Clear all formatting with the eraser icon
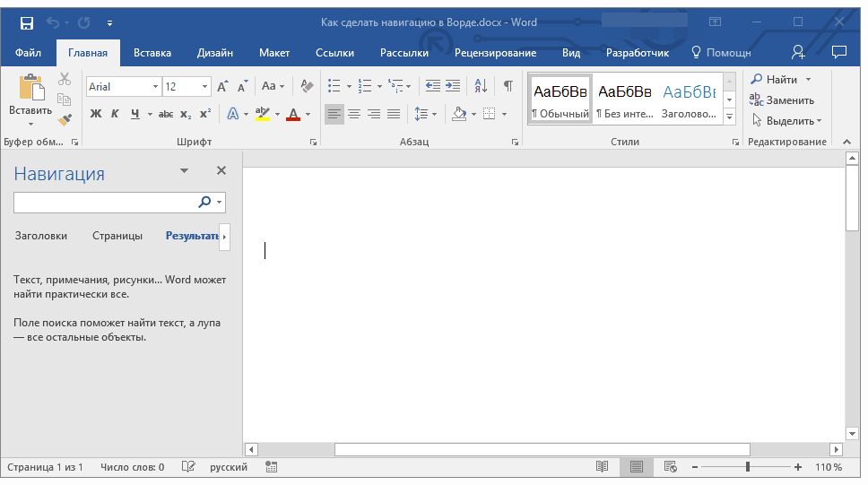Image resolution: width=868 pixels, height=485 pixels. pyautogui.click(x=307, y=87)
